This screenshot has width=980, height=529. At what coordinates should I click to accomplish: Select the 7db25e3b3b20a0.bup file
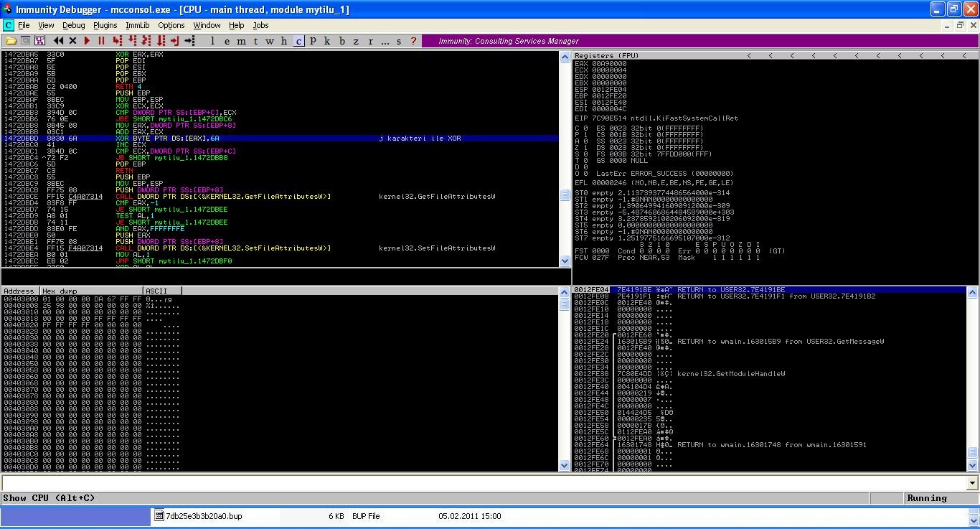tap(199, 515)
